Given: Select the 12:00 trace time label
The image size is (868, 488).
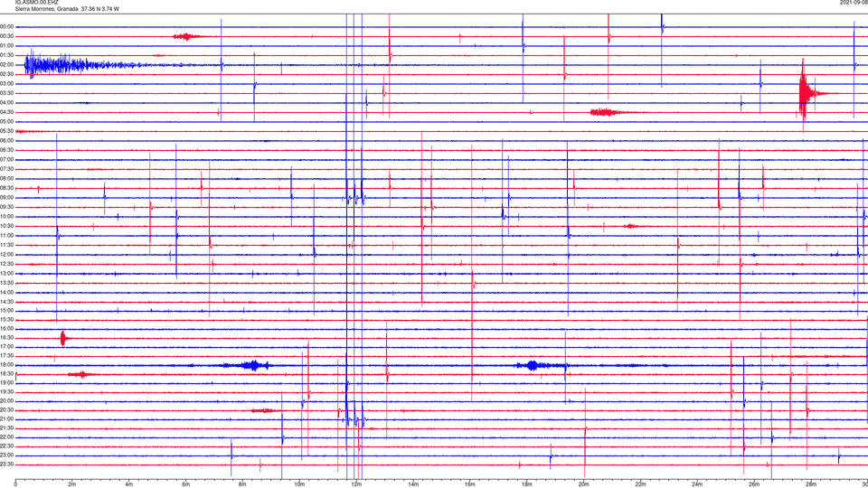Looking at the screenshot, I should coord(7,255).
